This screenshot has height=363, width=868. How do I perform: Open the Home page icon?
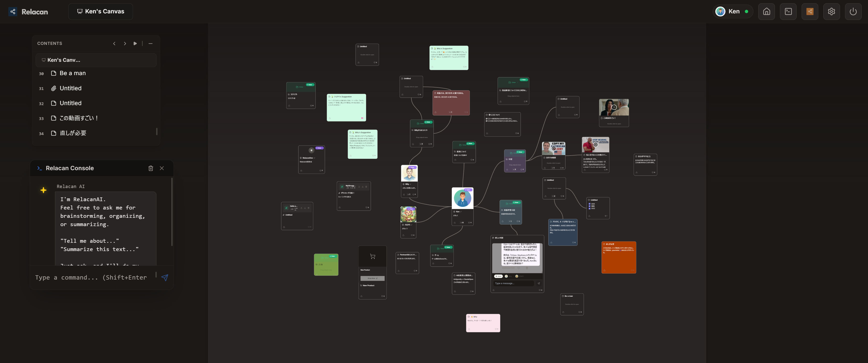point(766,11)
